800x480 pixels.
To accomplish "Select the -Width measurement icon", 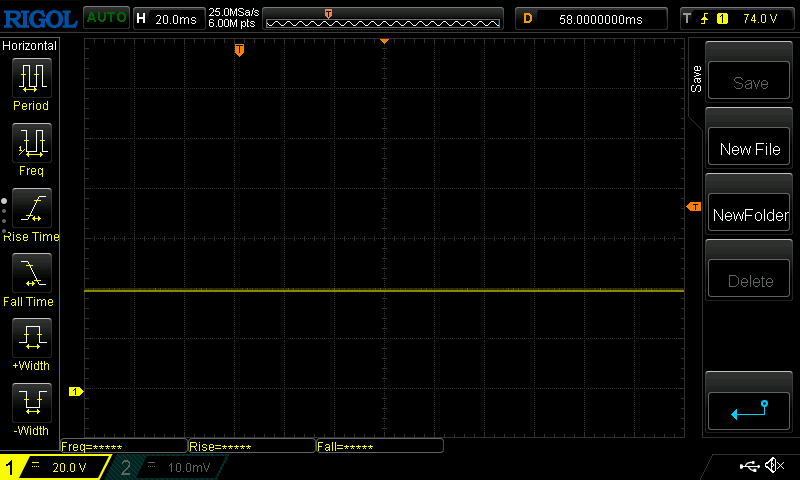I will [32, 402].
